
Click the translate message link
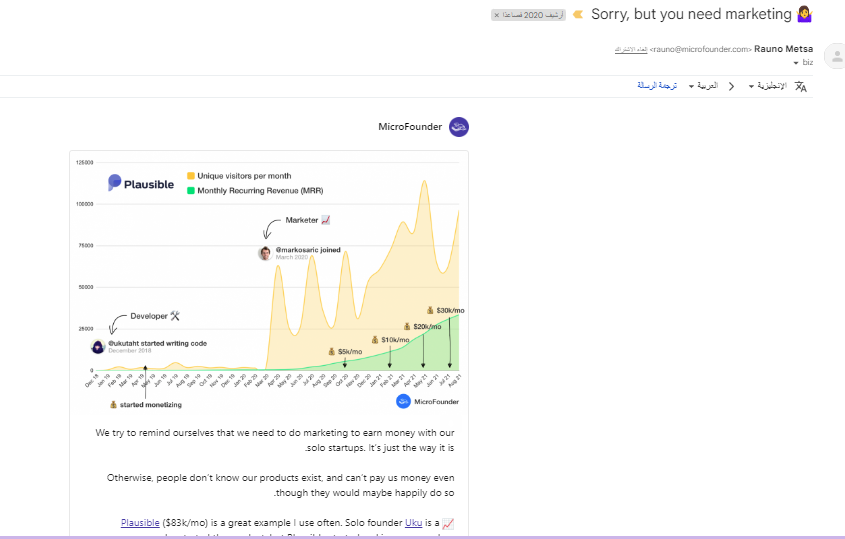pyautogui.click(x=657, y=86)
